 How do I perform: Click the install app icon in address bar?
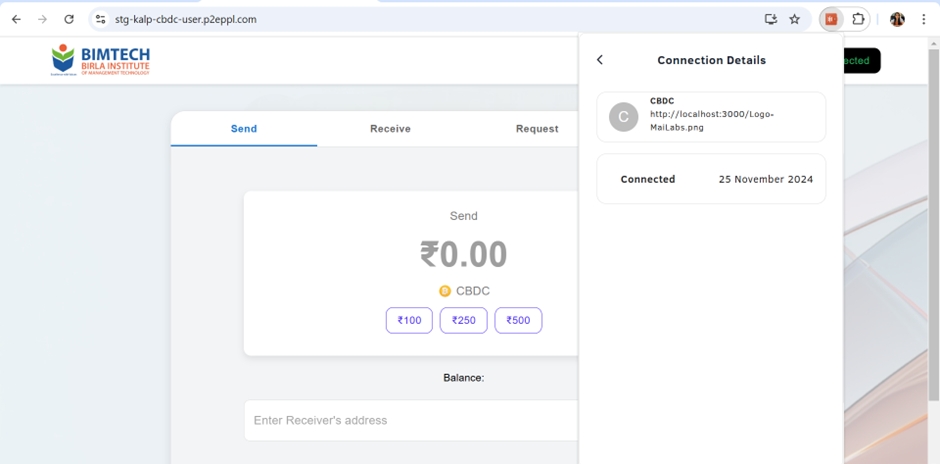tap(770, 19)
